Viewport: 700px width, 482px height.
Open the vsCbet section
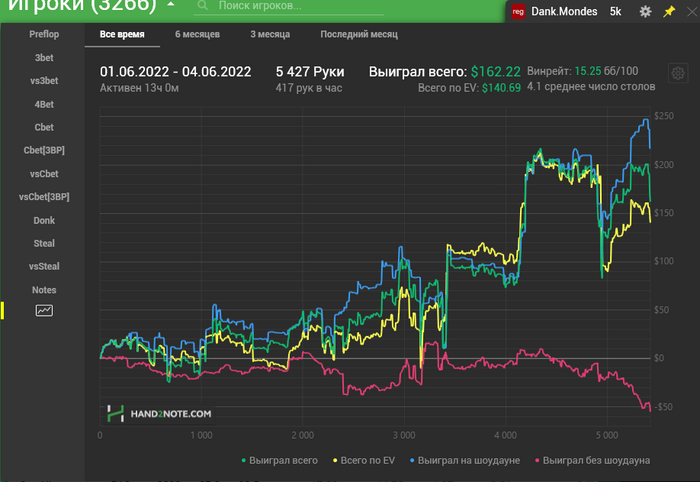click(44, 174)
